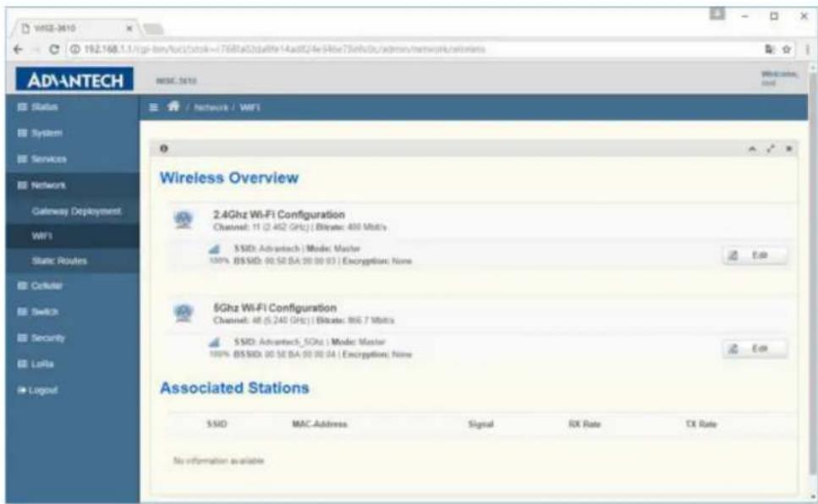
Task: Reload the page in browser
Action: (x=54, y=49)
